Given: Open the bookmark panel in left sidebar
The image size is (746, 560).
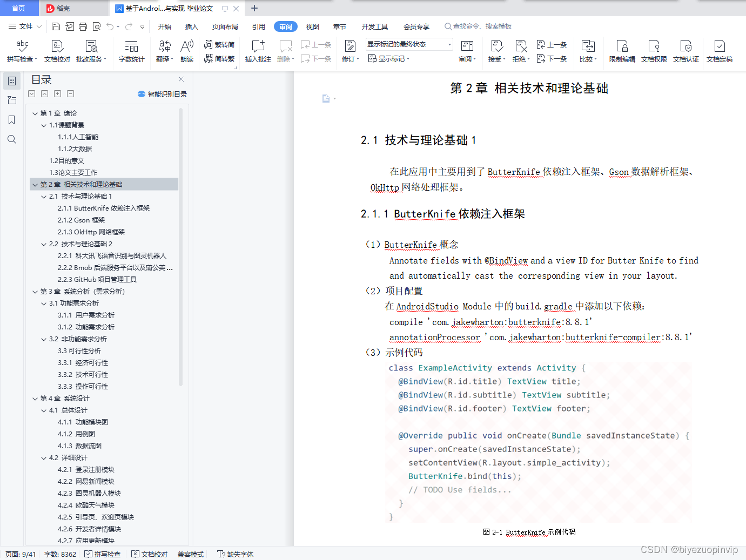Looking at the screenshot, I should [12, 120].
